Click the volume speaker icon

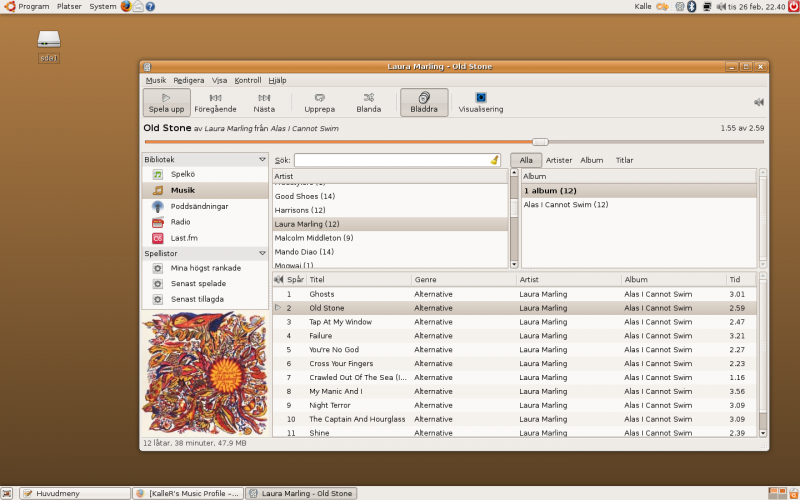(758, 102)
